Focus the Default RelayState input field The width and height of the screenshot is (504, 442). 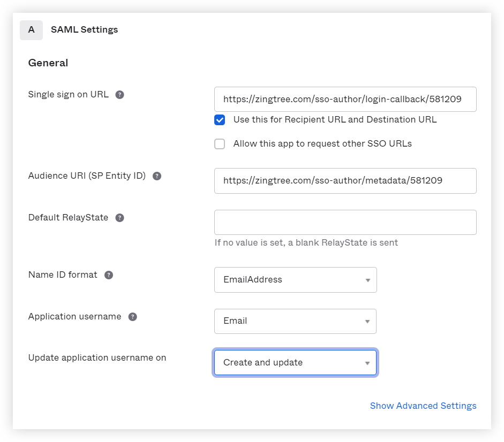(345, 222)
